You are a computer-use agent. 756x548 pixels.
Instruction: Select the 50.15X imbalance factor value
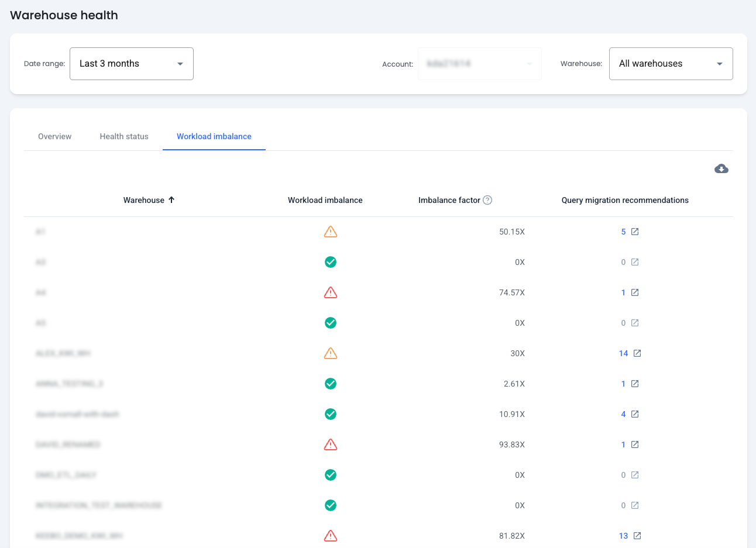pyautogui.click(x=512, y=232)
